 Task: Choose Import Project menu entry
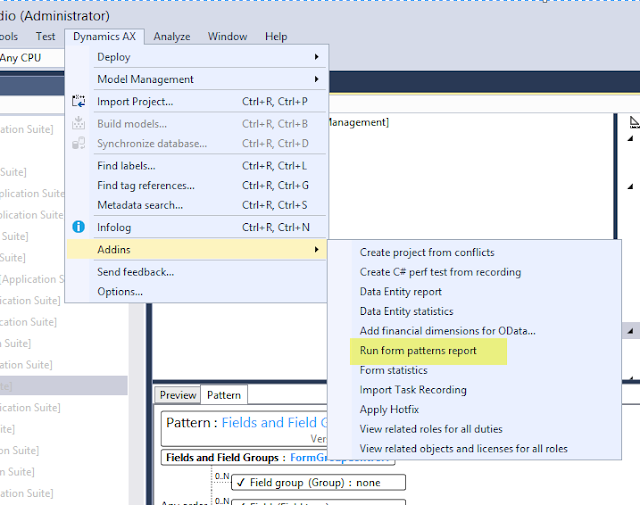click(197, 101)
